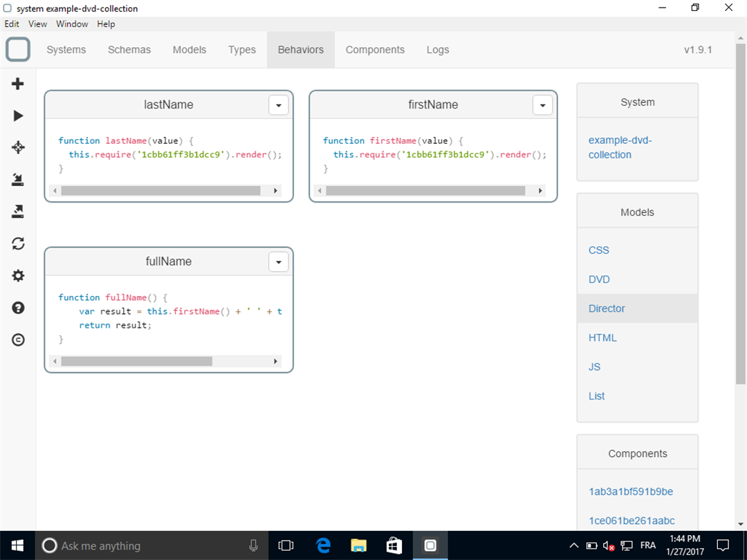Click the plus icon to create behavior
This screenshot has height=560, width=747.
click(x=17, y=84)
